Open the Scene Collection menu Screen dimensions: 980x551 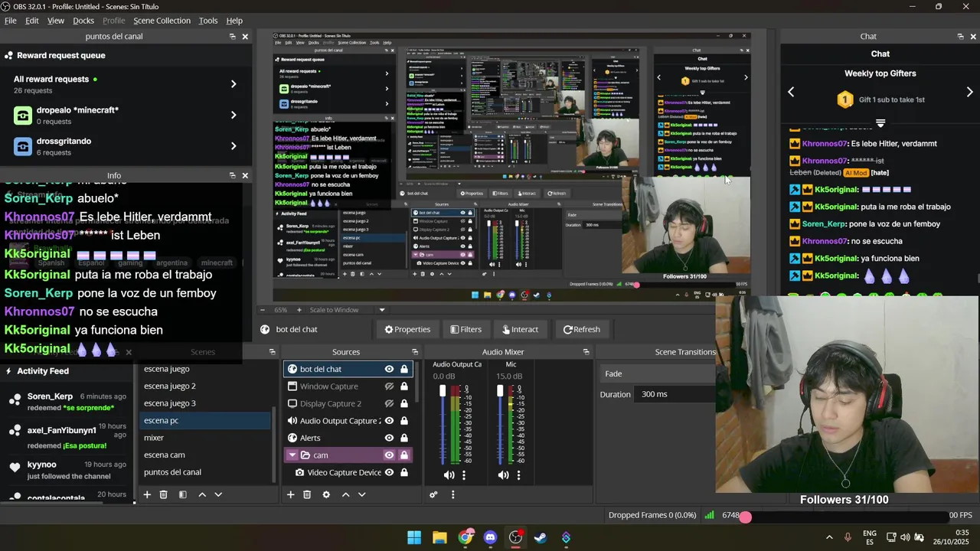(x=162, y=21)
